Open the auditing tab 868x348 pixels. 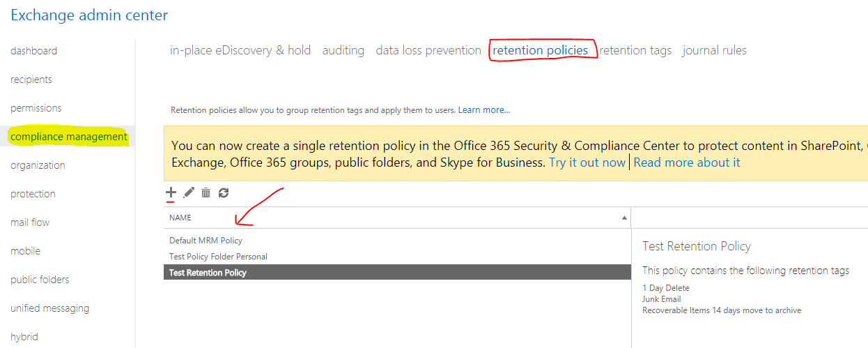pyautogui.click(x=343, y=50)
